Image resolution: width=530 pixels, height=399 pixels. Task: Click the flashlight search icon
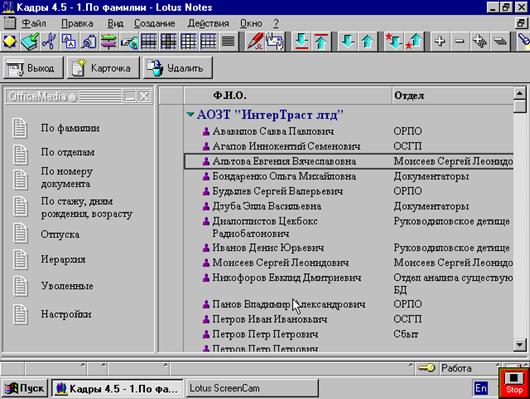[x=523, y=42]
